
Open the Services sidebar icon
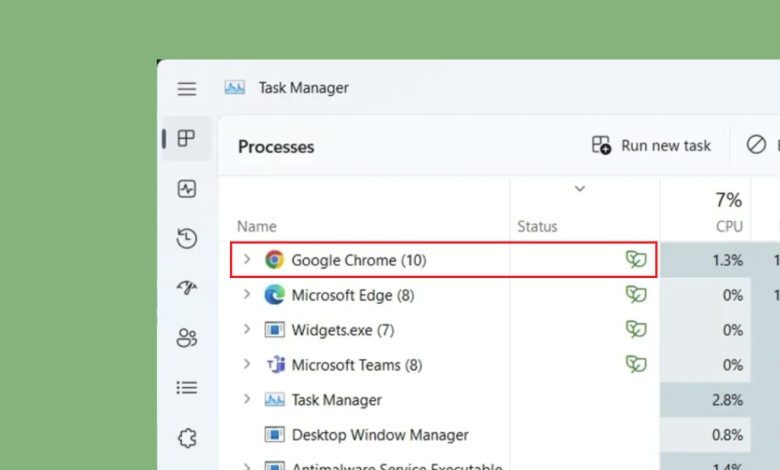[x=187, y=437]
